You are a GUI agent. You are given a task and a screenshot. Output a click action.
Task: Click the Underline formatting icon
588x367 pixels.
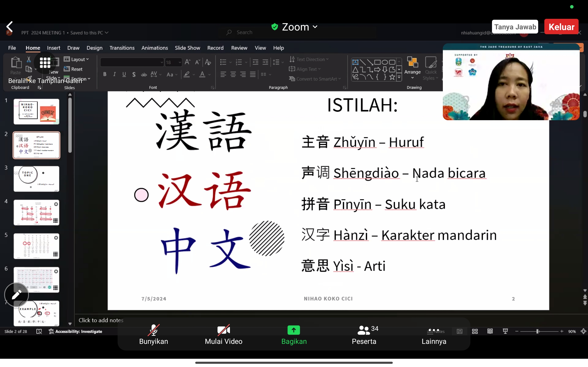click(124, 74)
